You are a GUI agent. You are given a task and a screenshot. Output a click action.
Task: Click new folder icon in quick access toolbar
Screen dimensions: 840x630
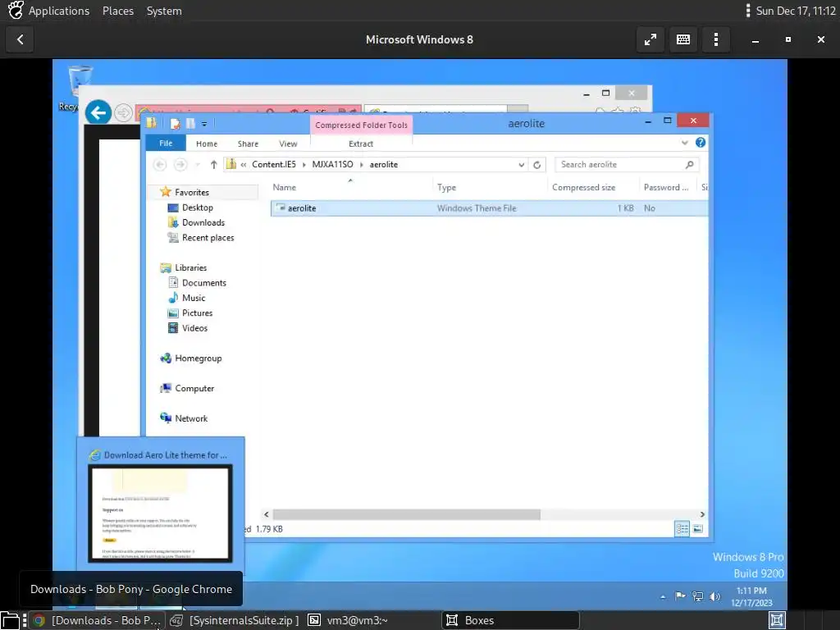[190, 124]
